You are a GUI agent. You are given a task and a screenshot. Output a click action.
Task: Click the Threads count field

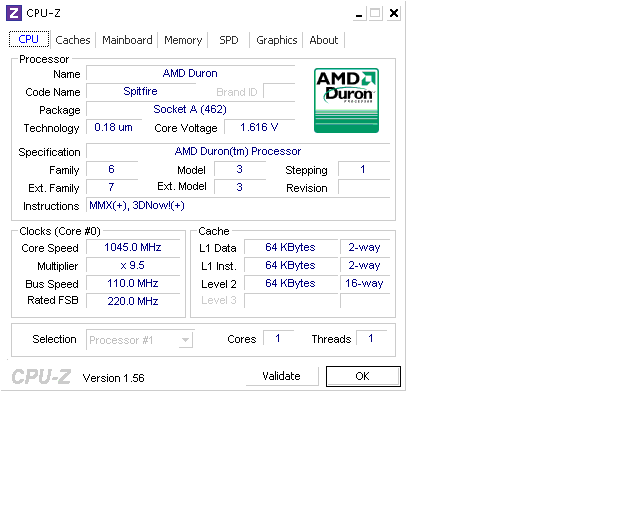coord(371,338)
